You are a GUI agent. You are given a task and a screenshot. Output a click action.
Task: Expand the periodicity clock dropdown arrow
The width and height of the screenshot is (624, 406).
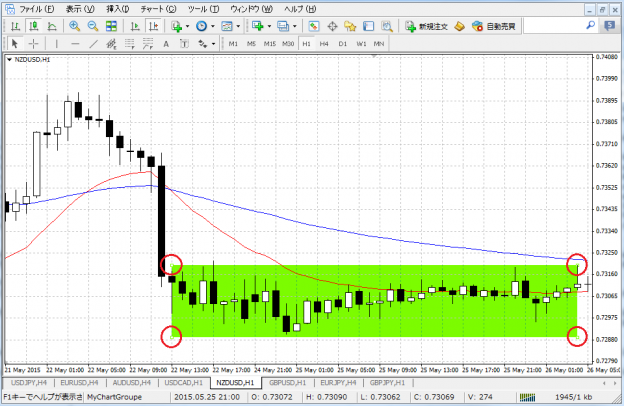[x=212, y=26]
